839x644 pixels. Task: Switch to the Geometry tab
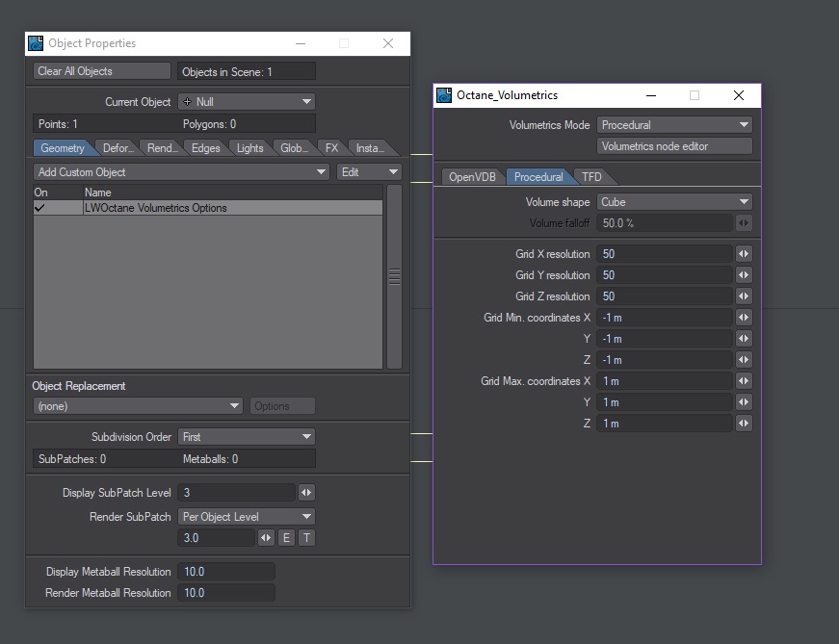point(63,148)
